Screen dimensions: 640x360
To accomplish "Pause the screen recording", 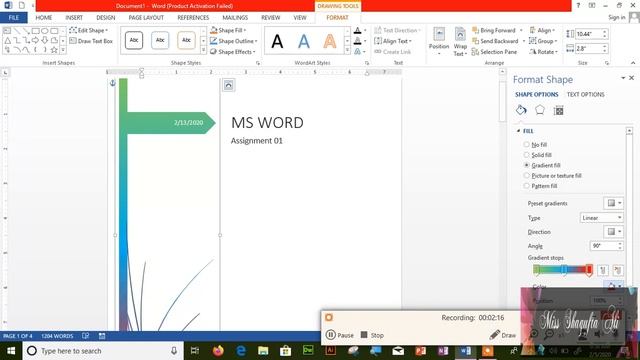I will [x=340, y=335].
